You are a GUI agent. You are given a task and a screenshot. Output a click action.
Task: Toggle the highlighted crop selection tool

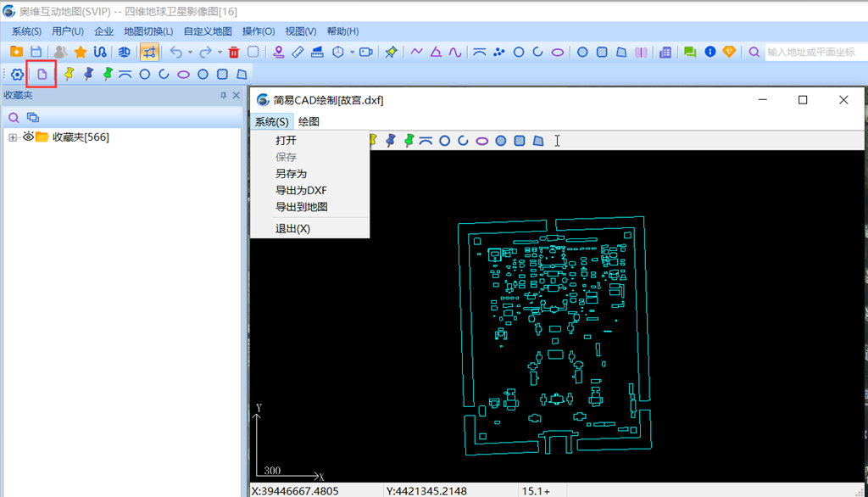tap(149, 52)
